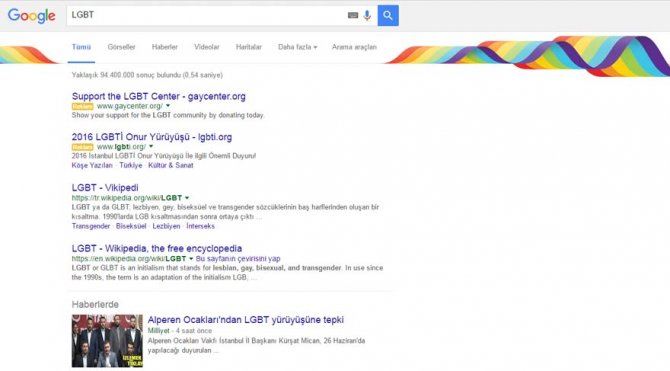The image size is (670, 371).
Task: Open Support the LGBT Center ad link
Action: 159,96
